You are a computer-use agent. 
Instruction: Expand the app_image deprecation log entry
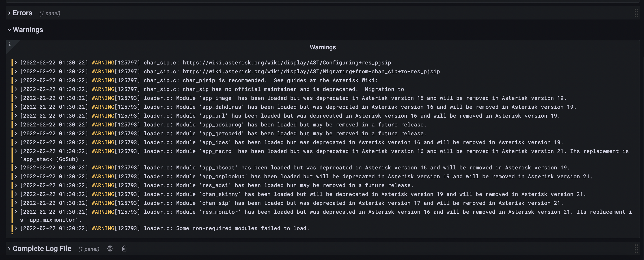click(16, 98)
